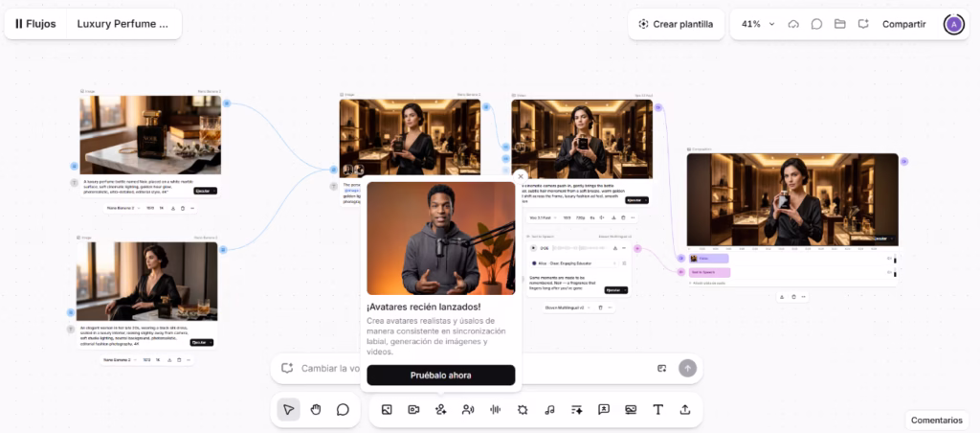Open the folder icon in top bar
Screen dimensions: 980x433
pyautogui.click(x=840, y=24)
